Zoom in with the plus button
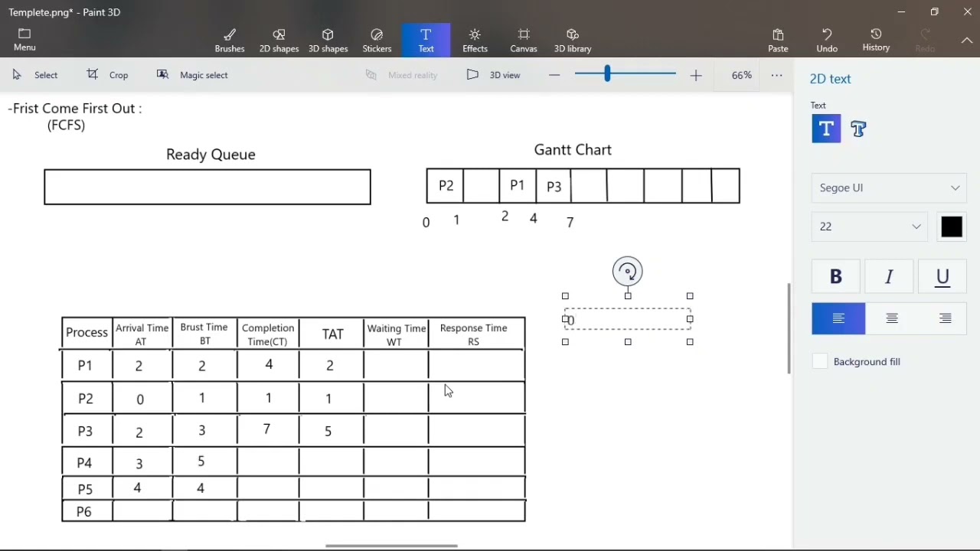This screenshot has width=980, height=551. (696, 75)
